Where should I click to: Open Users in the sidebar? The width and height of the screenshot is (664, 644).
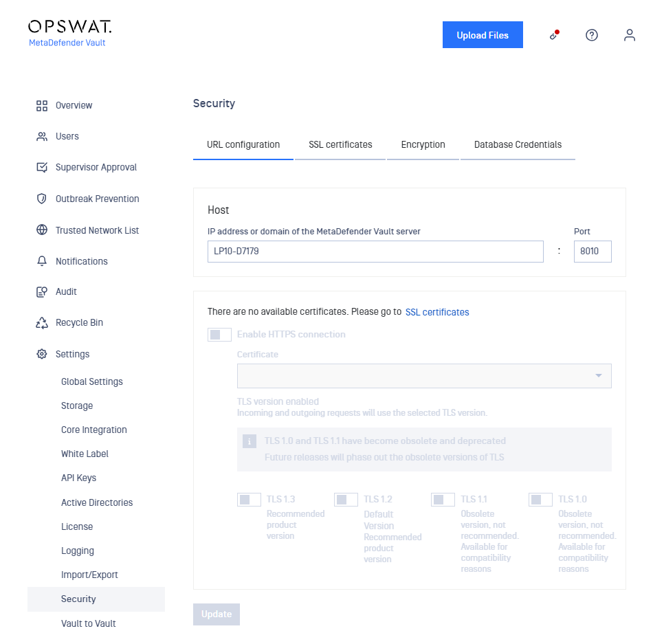pos(67,136)
